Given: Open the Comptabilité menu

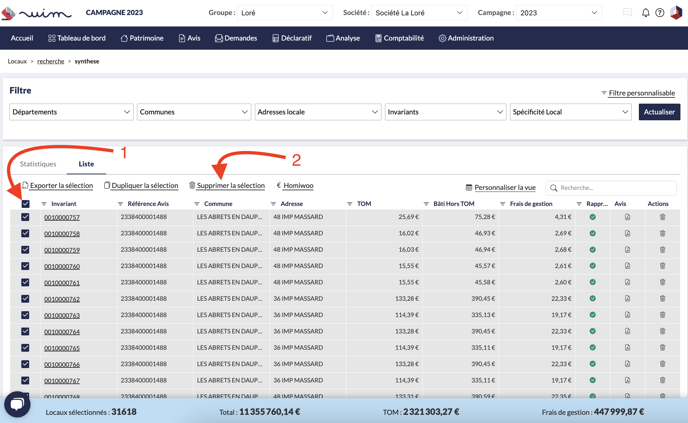Looking at the screenshot, I should pos(399,38).
